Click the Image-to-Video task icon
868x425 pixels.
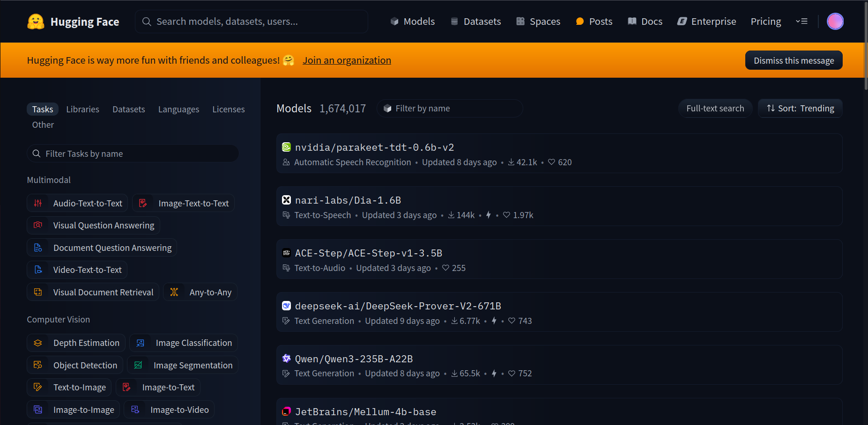(x=135, y=410)
